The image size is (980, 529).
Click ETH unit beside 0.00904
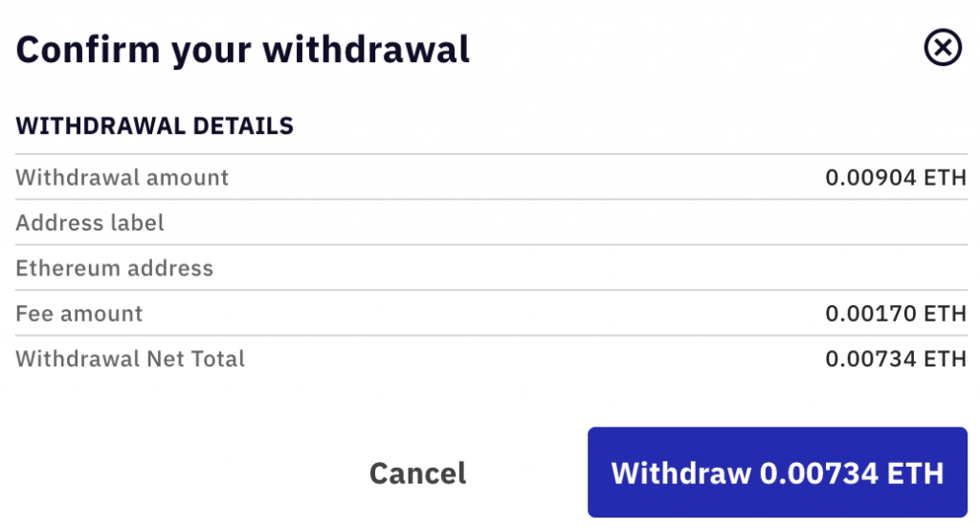pyautogui.click(x=945, y=177)
